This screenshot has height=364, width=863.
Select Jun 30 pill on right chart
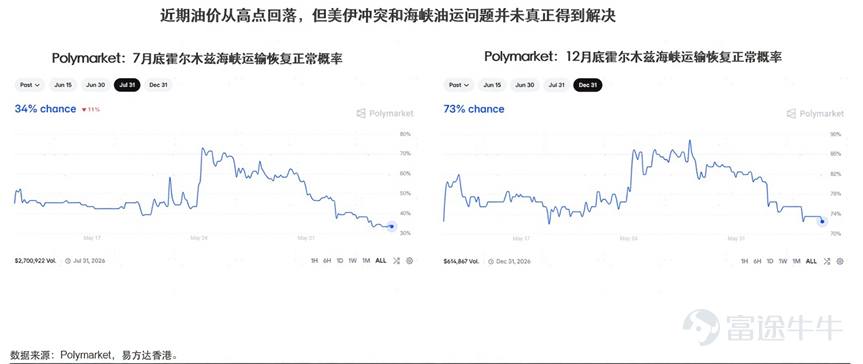click(x=525, y=85)
